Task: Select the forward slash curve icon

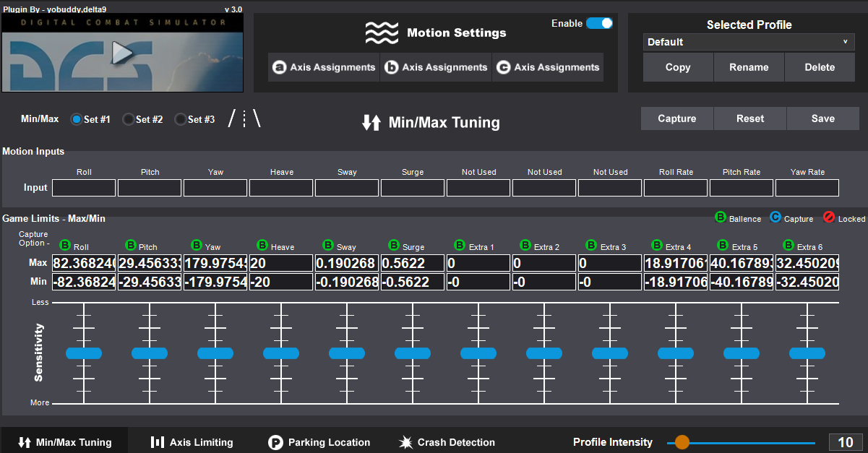Action: pos(232,119)
